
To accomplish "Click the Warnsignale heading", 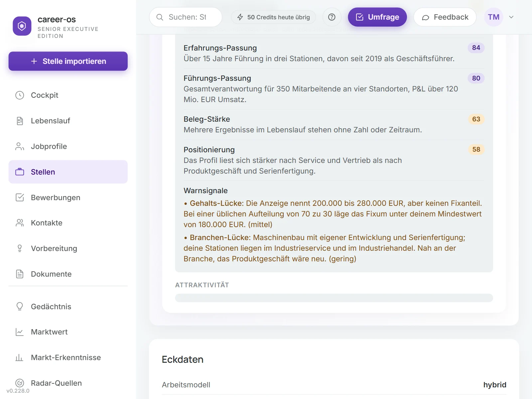I will click(205, 191).
